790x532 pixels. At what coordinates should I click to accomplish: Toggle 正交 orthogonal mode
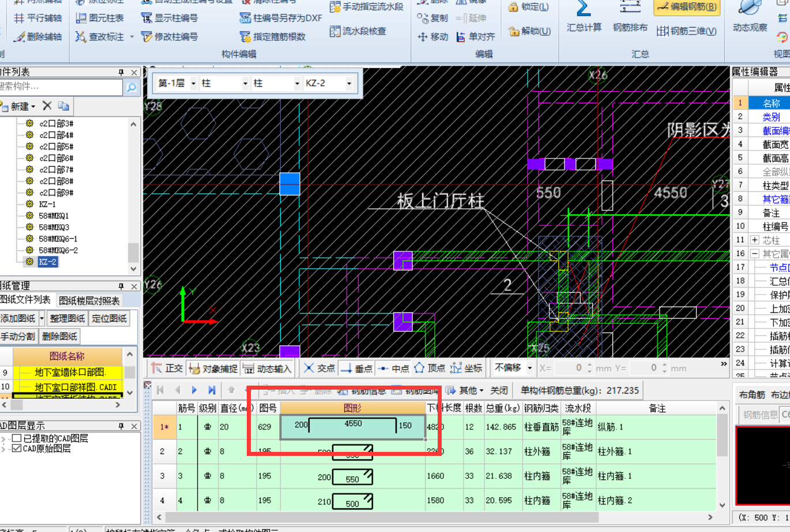[167, 368]
